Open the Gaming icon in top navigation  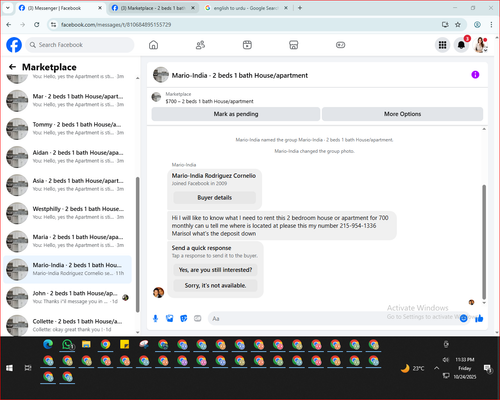click(x=340, y=45)
